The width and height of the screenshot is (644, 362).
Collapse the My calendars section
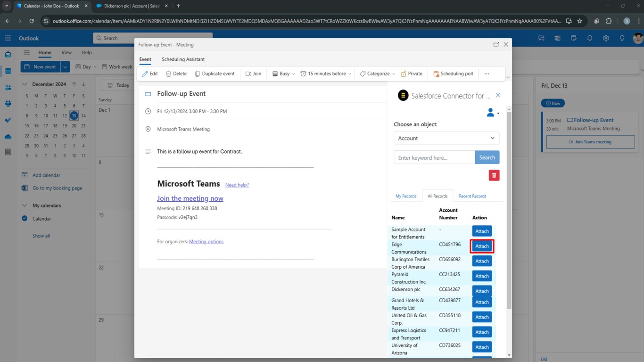point(25,206)
